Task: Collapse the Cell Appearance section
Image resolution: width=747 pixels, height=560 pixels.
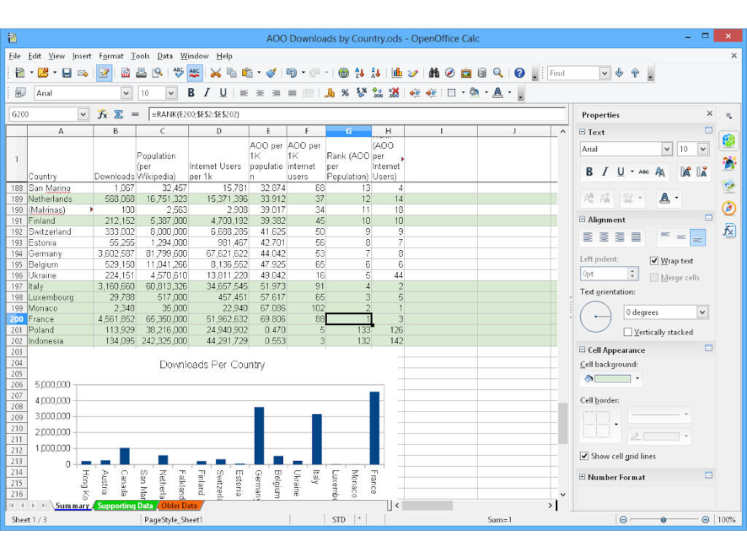Action: pos(582,349)
